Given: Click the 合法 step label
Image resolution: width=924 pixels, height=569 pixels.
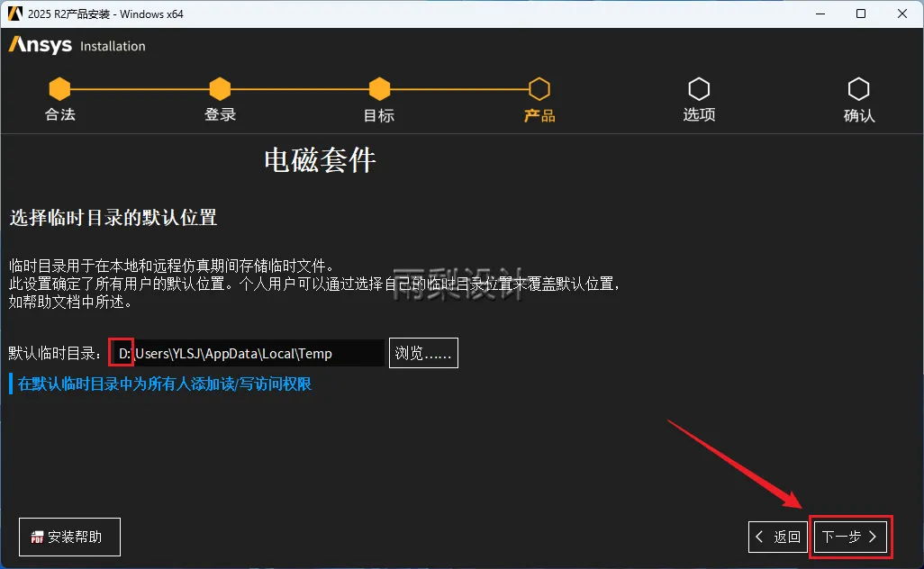Looking at the screenshot, I should 59,114.
